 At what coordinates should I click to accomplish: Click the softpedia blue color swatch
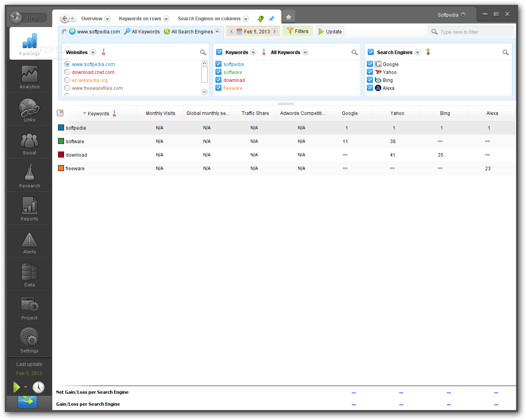point(61,128)
